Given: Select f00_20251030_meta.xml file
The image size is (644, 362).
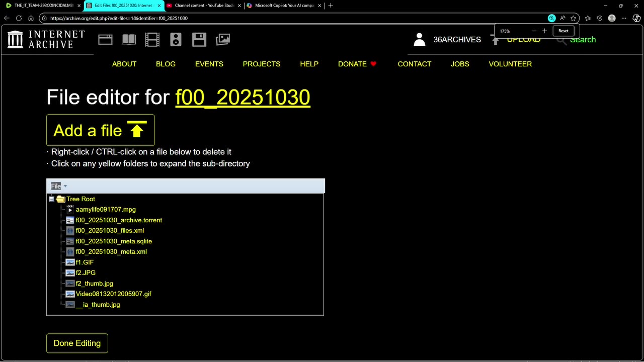Looking at the screenshot, I should click(111, 252).
